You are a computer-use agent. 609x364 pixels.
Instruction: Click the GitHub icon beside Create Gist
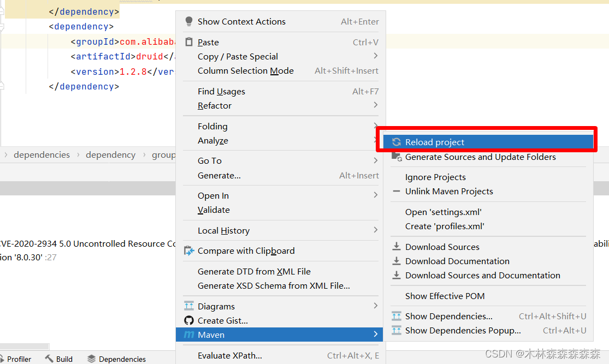point(189,320)
